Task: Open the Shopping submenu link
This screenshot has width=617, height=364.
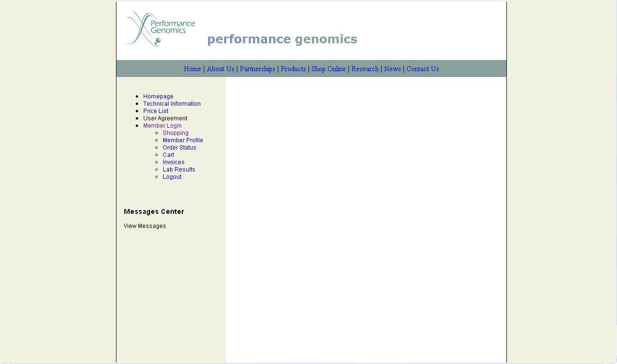Action: coord(175,133)
